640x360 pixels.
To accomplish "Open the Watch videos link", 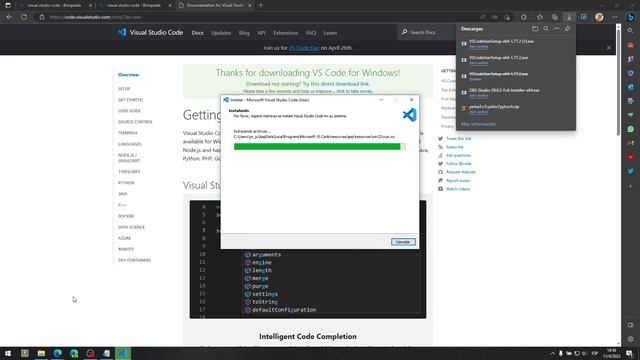I will point(458,189).
